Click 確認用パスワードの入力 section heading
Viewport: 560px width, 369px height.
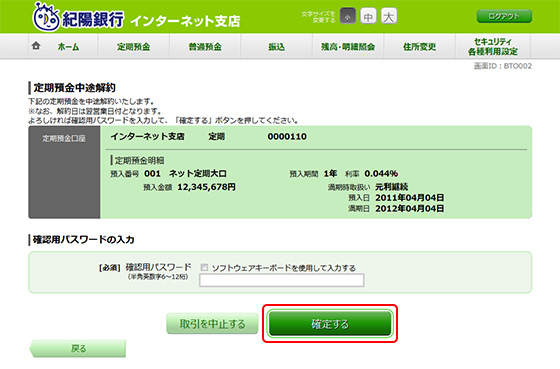84,239
